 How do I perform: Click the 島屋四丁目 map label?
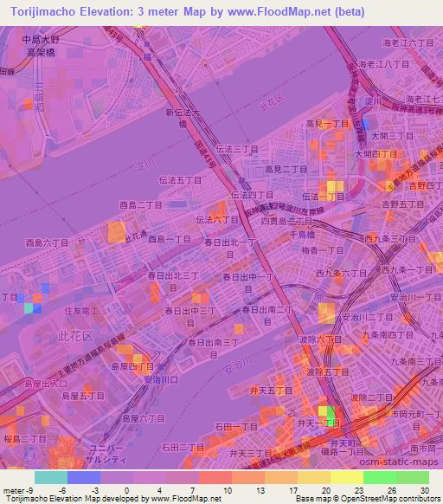(132, 367)
